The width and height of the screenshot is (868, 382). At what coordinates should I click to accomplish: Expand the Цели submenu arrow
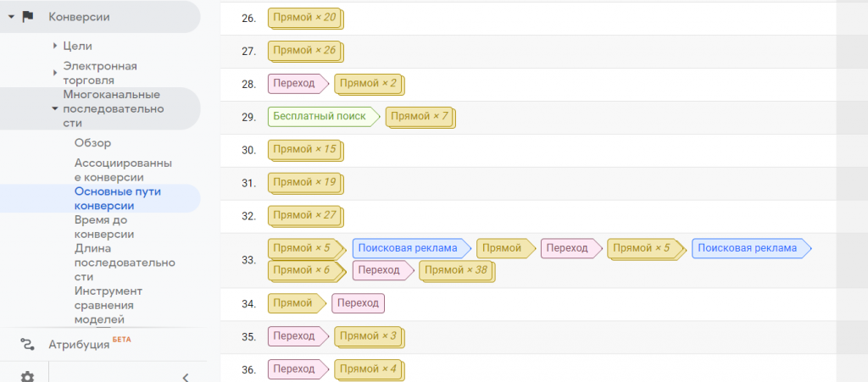coord(54,45)
